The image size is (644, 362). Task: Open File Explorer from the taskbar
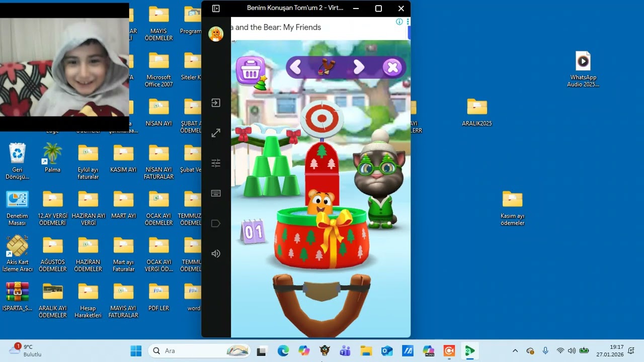click(366, 351)
